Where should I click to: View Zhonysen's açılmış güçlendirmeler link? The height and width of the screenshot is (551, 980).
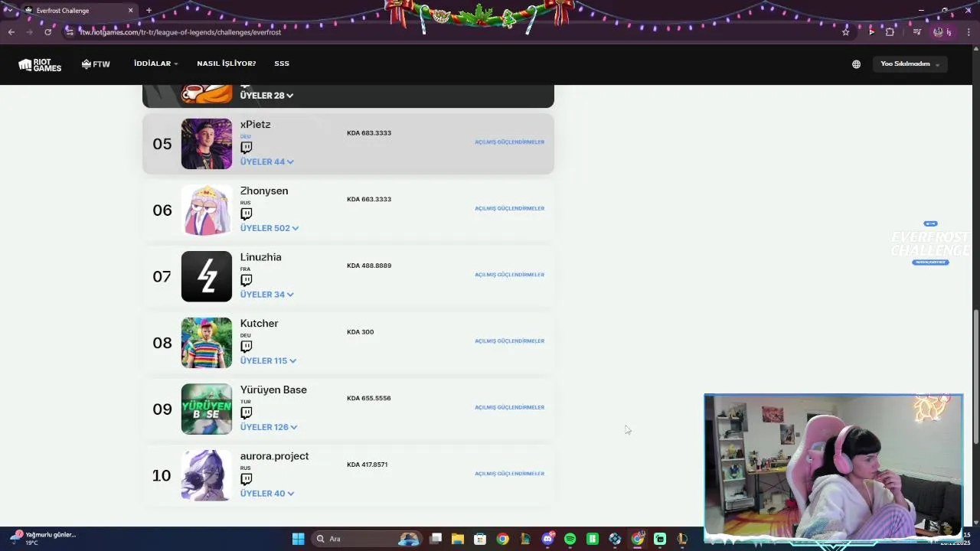509,208
